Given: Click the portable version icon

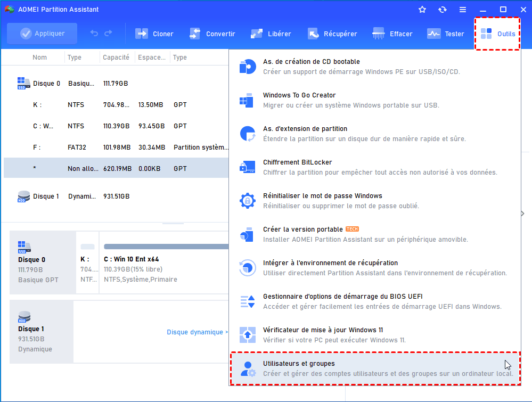Looking at the screenshot, I should (x=247, y=234).
